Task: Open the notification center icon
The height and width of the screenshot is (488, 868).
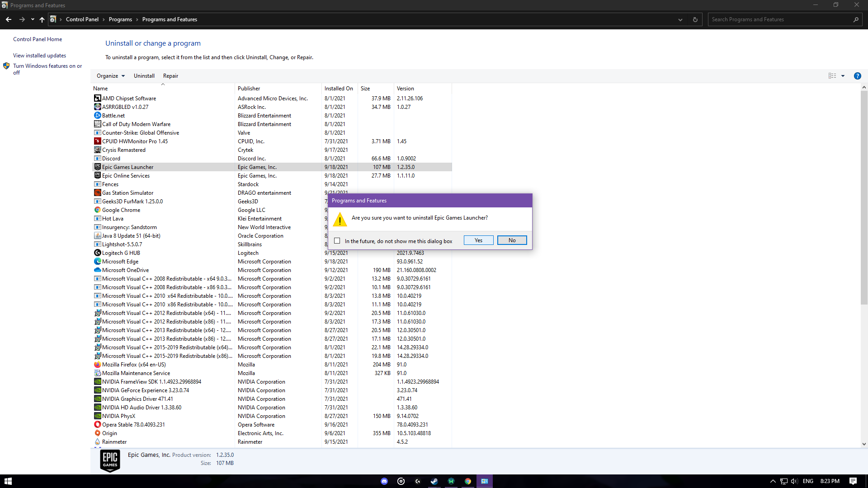Action: pyautogui.click(x=853, y=481)
